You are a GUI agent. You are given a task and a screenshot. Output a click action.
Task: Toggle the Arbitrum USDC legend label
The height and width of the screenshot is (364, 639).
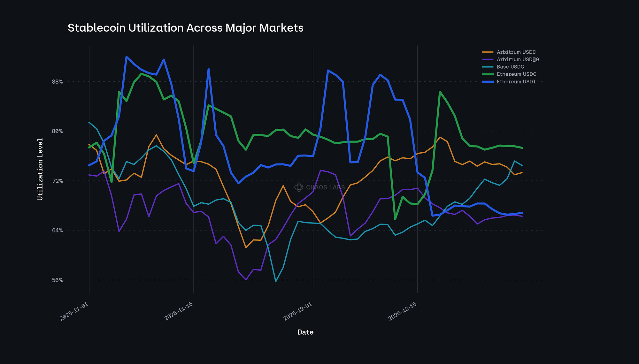(516, 52)
